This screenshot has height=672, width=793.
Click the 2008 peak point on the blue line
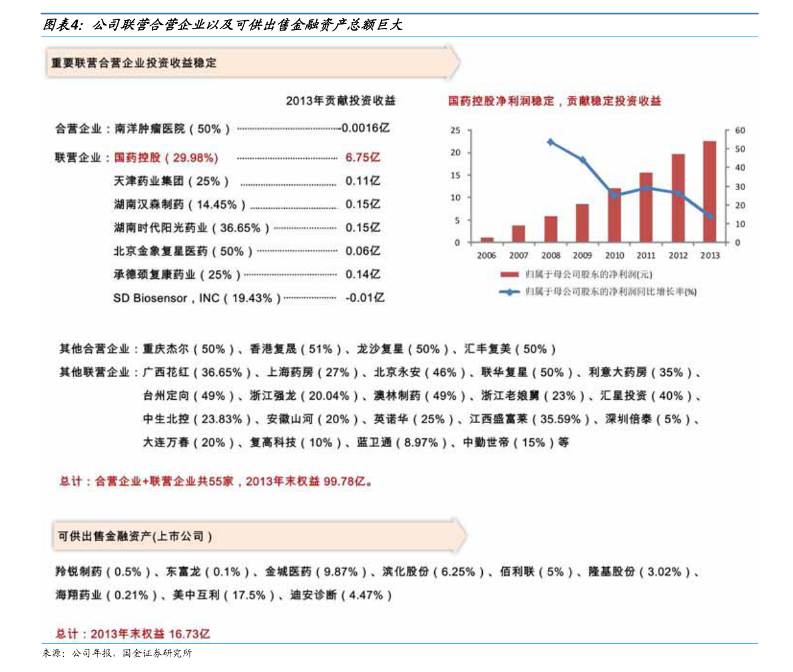click(549, 141)
